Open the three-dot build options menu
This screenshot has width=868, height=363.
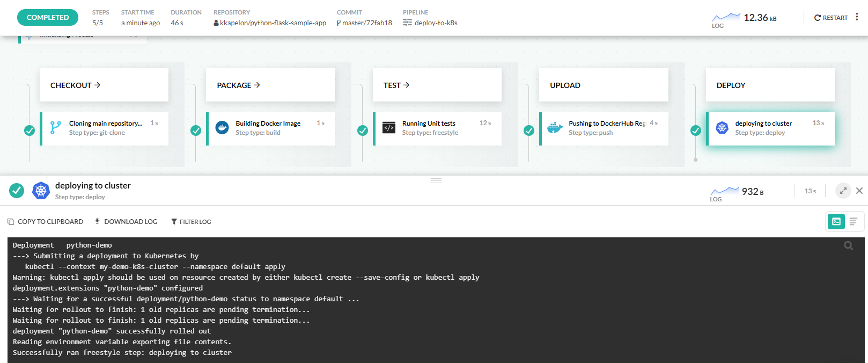pos(857,17)
